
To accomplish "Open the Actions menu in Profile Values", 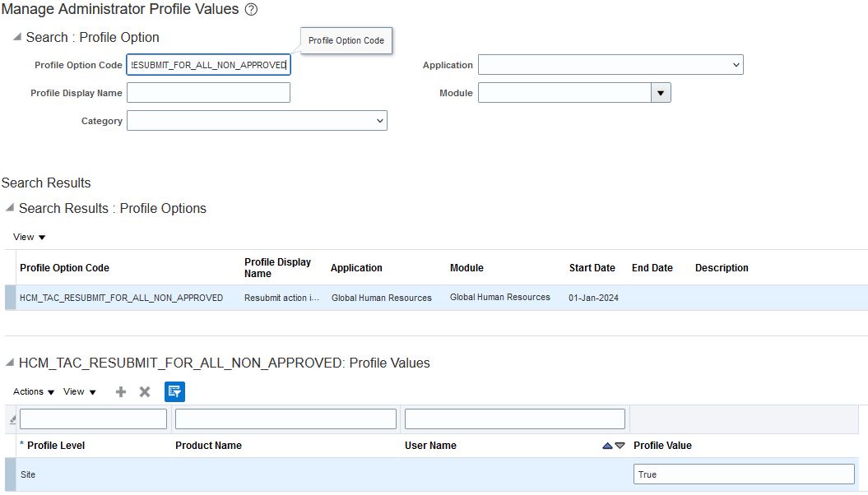I will 34,392.
